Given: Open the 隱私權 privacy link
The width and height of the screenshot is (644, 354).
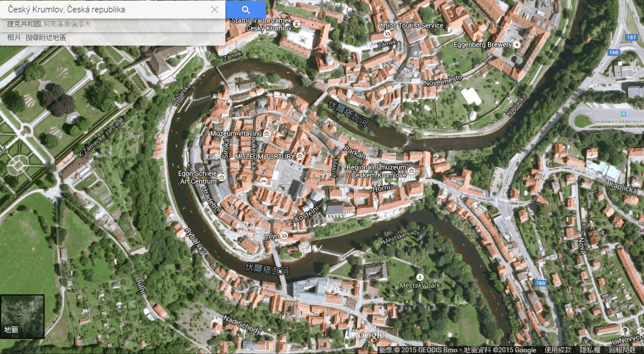Looking at the screenshot, I should tap(590, 350).
